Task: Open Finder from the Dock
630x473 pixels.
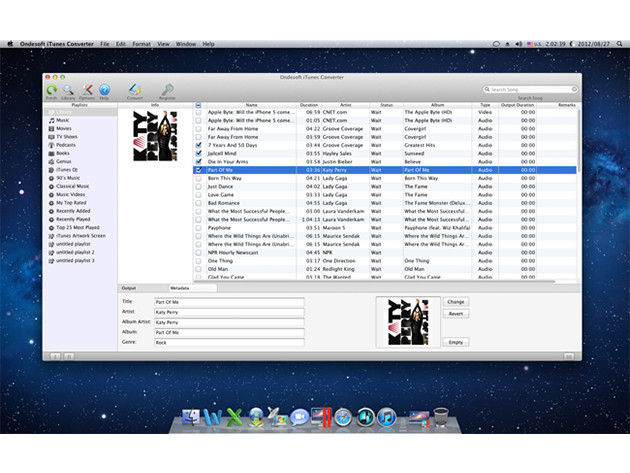Action: [x=191, y=418]
